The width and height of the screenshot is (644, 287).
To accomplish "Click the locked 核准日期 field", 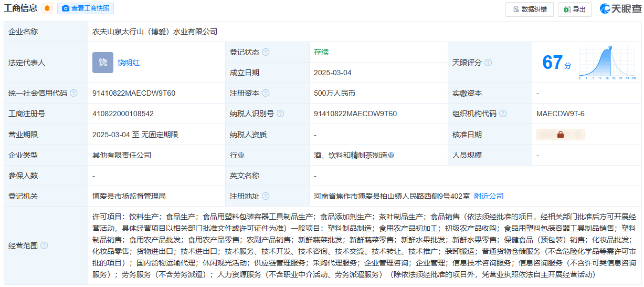I will click(560, 135).
